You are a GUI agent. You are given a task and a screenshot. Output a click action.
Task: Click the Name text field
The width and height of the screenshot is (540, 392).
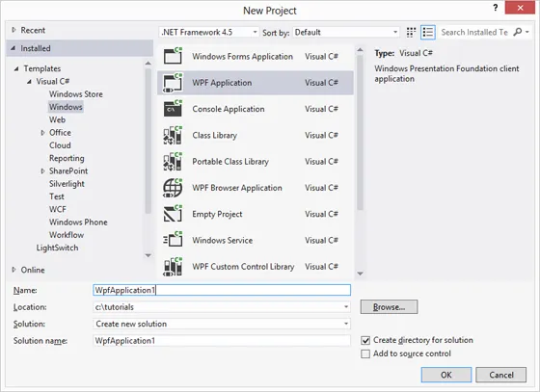point(222,290)
